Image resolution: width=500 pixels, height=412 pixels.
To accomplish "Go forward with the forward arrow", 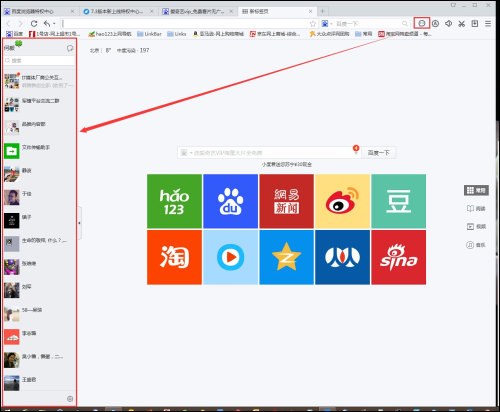I will coord(21,24).
